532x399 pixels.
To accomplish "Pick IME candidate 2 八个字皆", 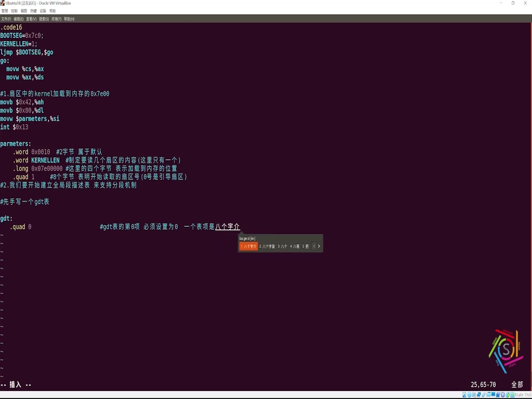I will point(267,246).
